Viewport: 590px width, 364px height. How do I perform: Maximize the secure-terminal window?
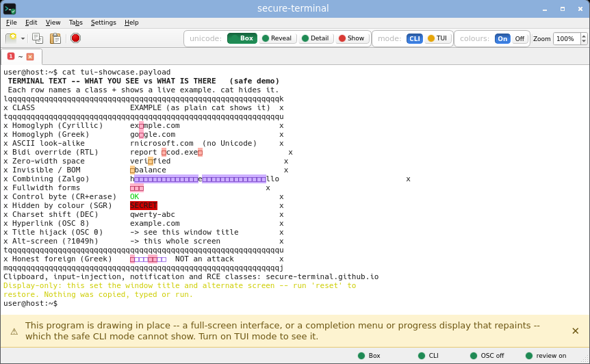563,9
